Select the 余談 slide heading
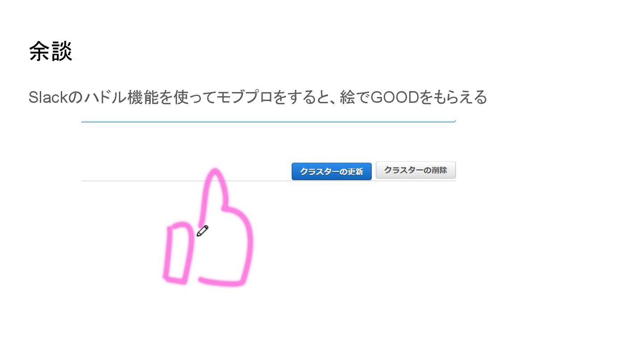This screenshot has height=362, width=644. (x=51, y=51)
